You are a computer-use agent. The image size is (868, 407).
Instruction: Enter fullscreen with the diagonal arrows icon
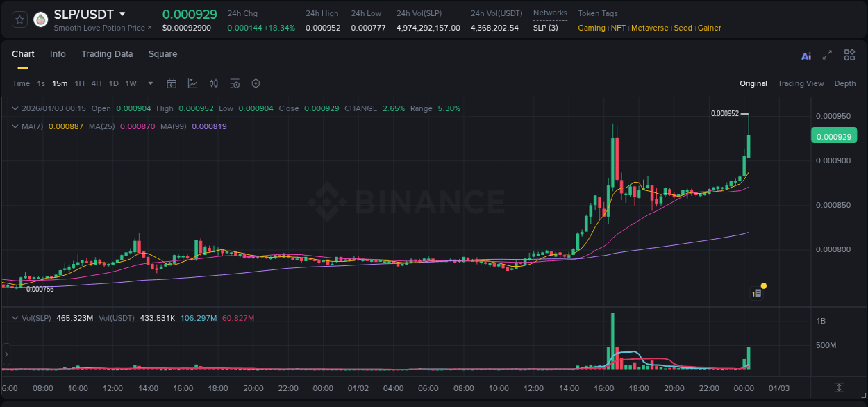click(826, 55)
